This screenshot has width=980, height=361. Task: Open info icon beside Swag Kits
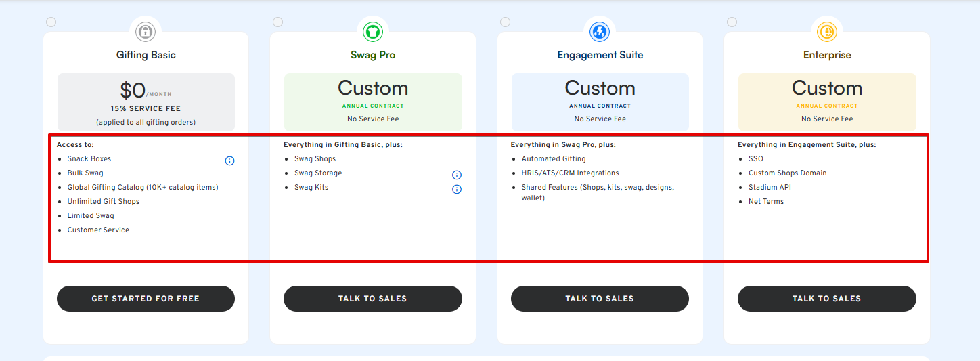tap(457, 189)
